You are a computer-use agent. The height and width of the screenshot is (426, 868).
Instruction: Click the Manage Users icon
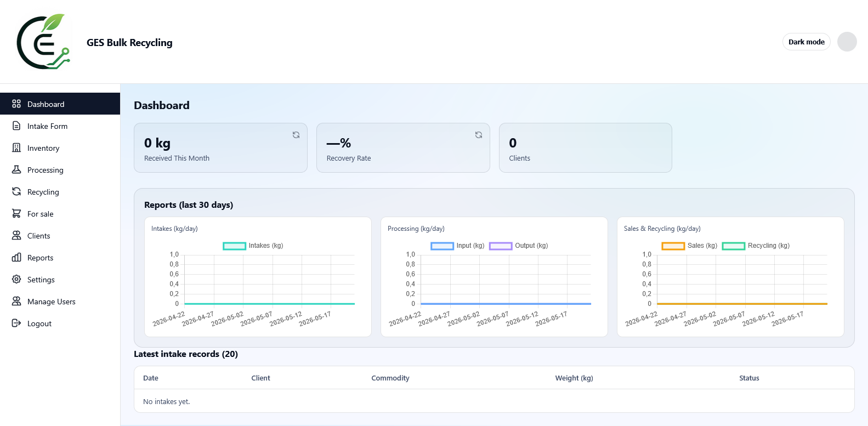tap(16, 301)
